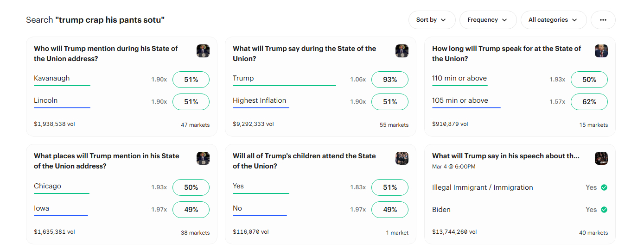This screenshot has width=644, height=249.
Task: Click the '47 markets' count label
Action: pos(195,125)
